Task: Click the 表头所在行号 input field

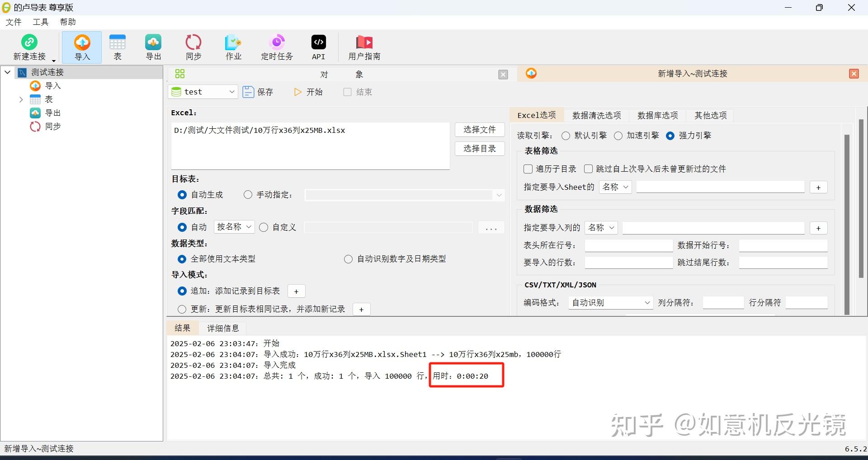Action: coord(628,245)
